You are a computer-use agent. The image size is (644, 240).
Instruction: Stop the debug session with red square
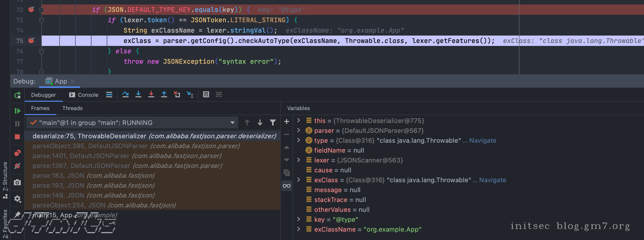17,137
